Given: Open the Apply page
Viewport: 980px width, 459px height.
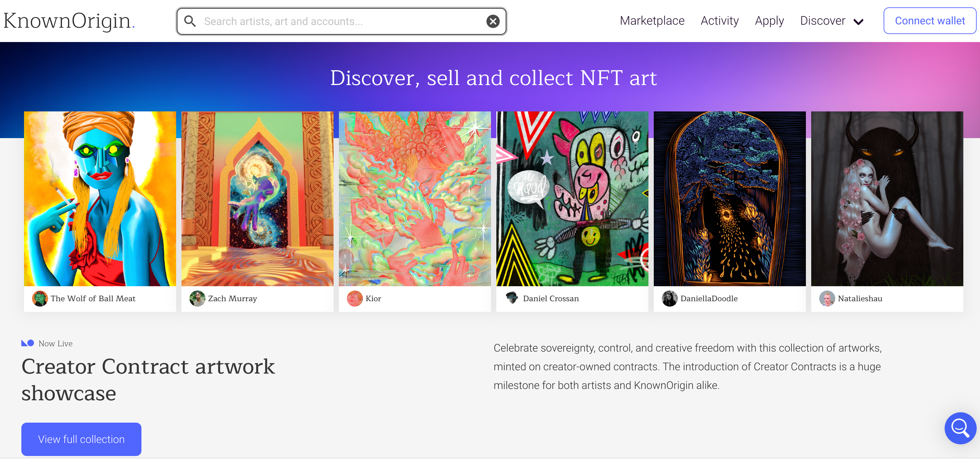Looking at the screenshot, I should coord(769,21).
